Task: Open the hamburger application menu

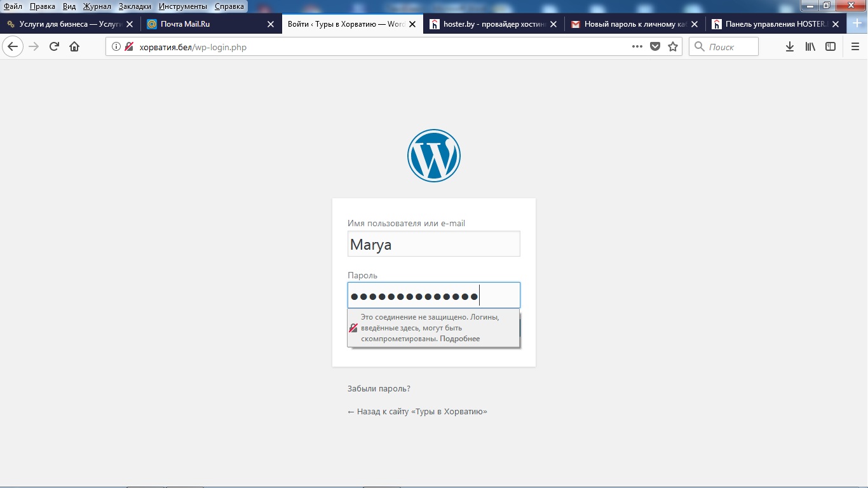Action: tap(855, 46)
